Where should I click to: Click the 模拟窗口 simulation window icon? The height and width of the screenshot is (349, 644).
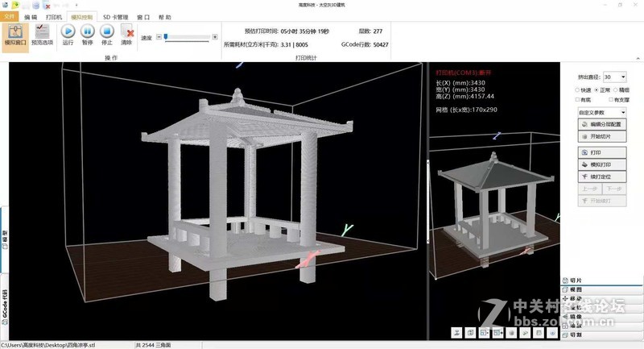pyautogui.click(x=15, y=35)
